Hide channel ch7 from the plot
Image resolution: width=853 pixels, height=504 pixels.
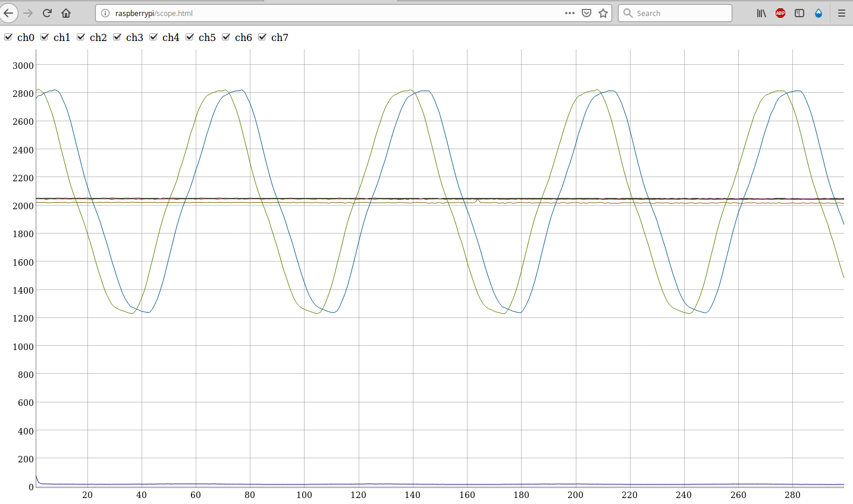262,37
